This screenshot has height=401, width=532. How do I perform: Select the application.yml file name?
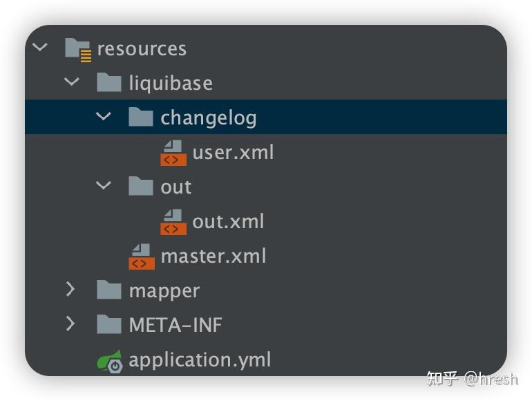(200, 360)
